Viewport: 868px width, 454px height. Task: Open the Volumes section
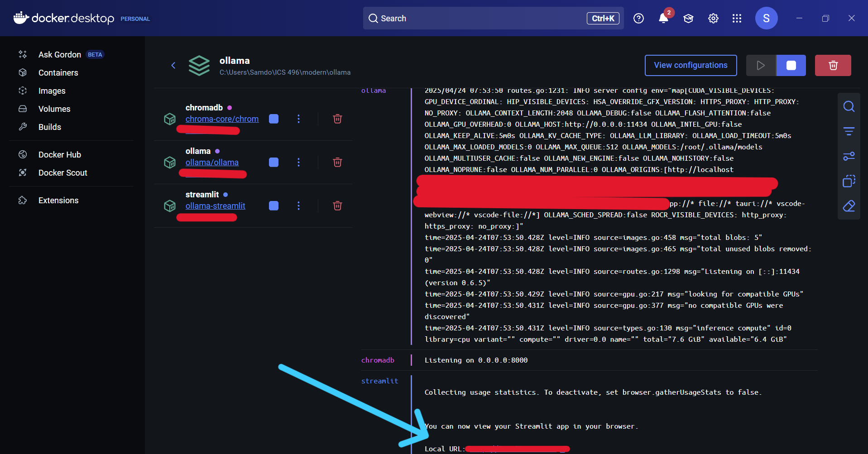[54, 109]
